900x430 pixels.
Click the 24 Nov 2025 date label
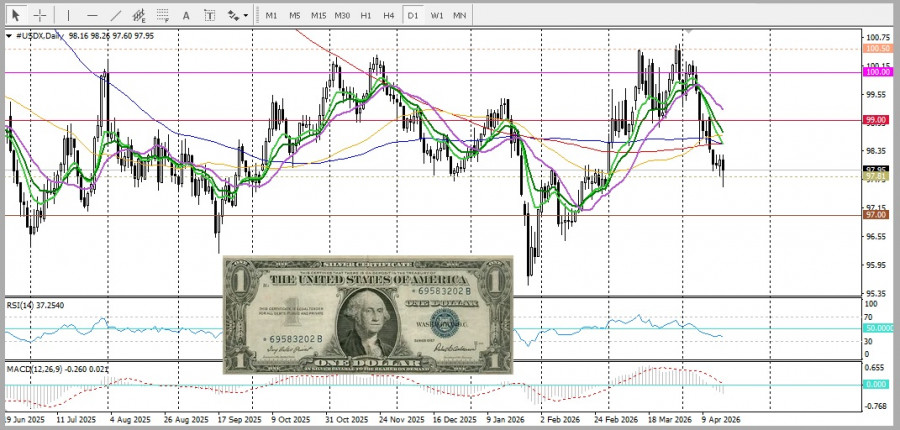point(404,419)
